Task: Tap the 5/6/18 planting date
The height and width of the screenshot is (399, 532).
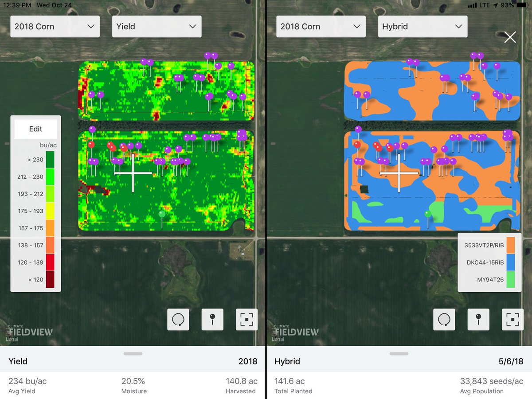Action: (x=511, y=361)
